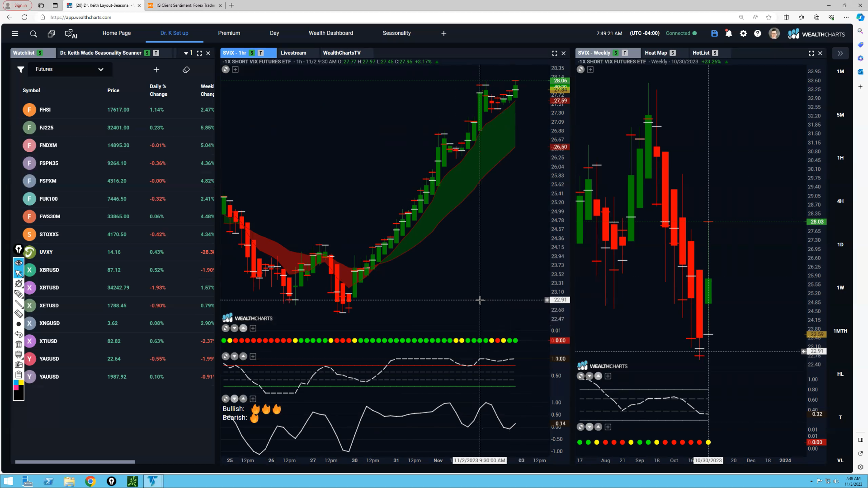Add a symbol with the watchlist plus icon
This screenshot has height=488, width=868.
click(x=156, y=70)
